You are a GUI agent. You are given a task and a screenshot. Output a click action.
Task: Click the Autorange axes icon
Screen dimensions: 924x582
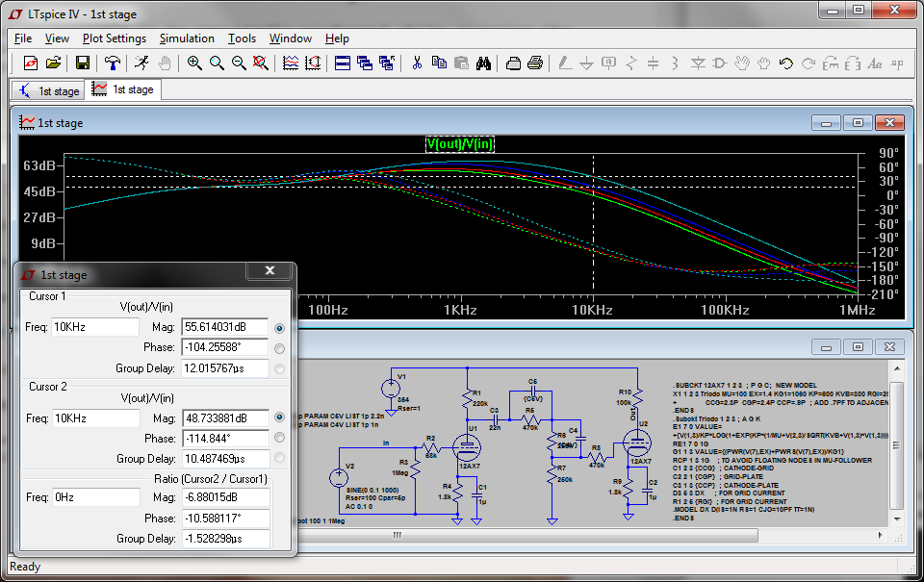(x=313, y=63)
